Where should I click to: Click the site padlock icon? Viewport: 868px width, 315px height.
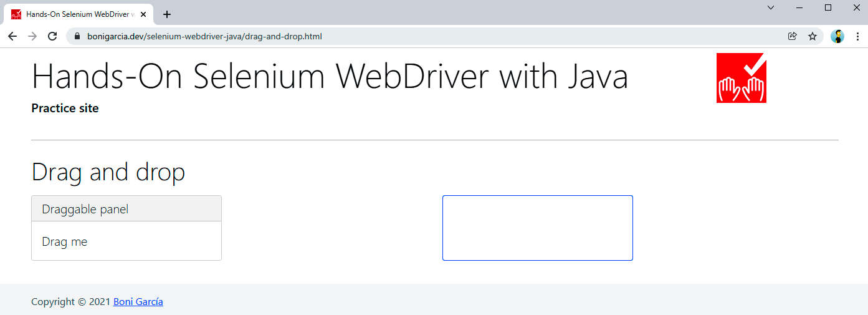[x=78, y=37]
